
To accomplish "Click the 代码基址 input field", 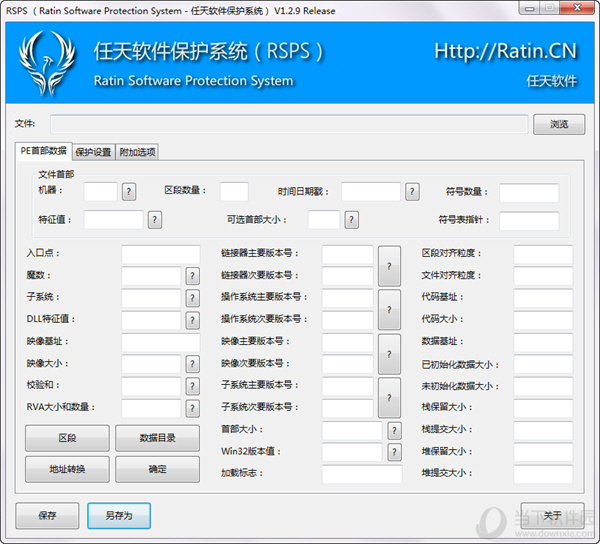I will 543,298.
